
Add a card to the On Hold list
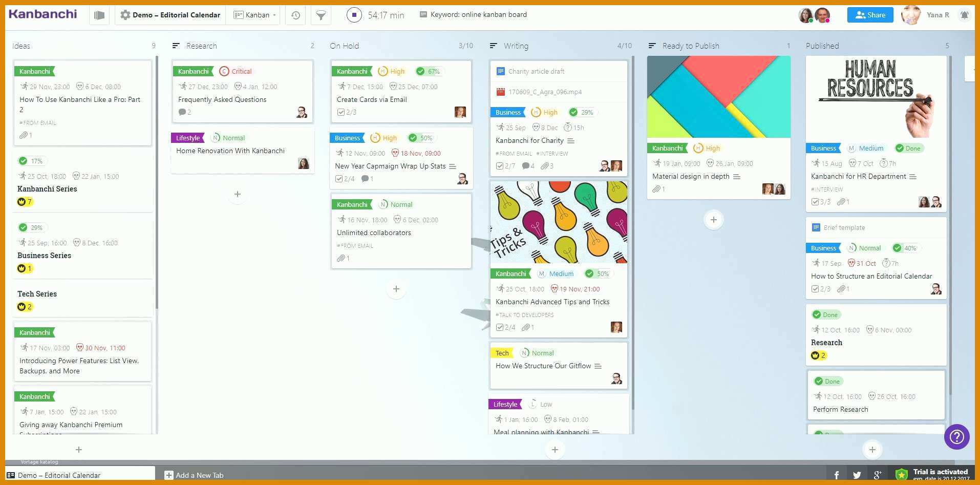click(396, 289)
